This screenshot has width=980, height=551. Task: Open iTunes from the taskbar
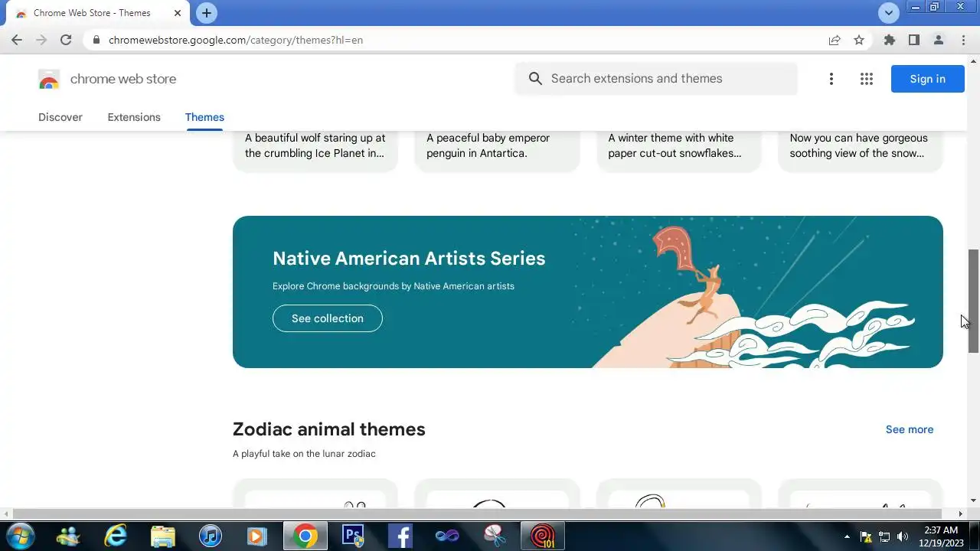click(x=210, y=536)
